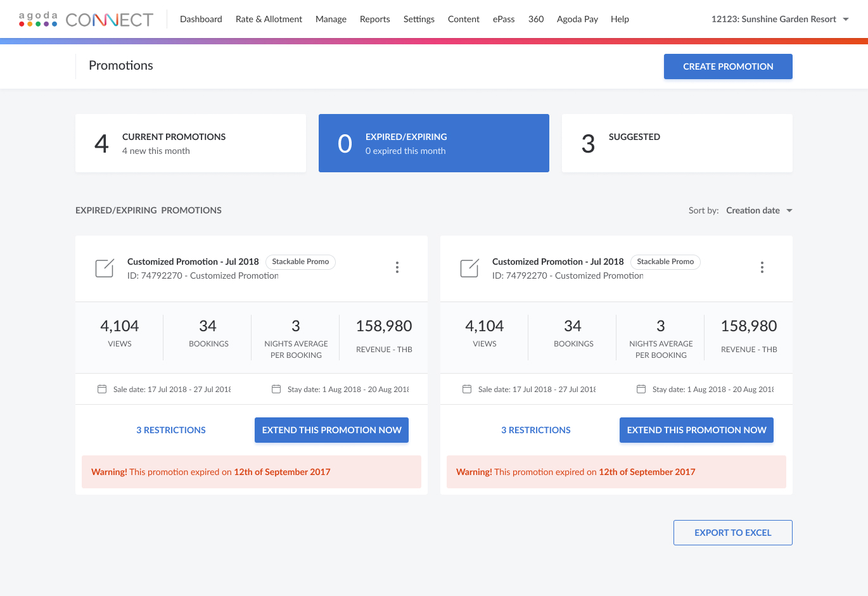Open the Rate & Allotment menu
The image size is (868, 596).
(x=269, y=19)
